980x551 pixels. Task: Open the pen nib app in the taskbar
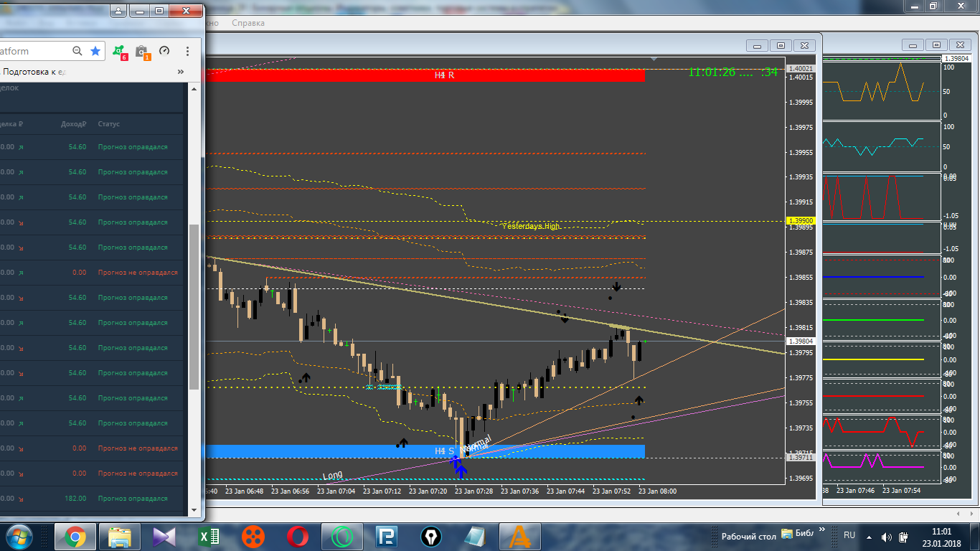431,536
